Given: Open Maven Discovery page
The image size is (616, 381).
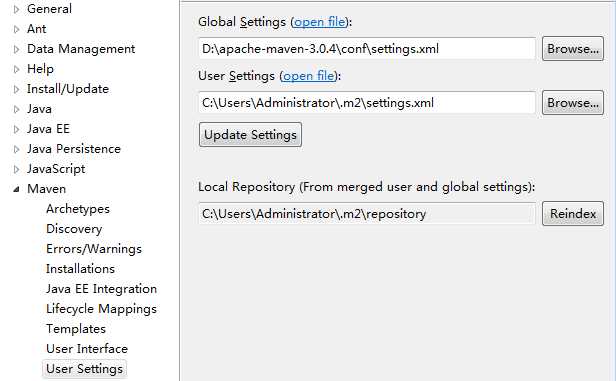Looking at the screenshot, I should [x=74, y=229].
